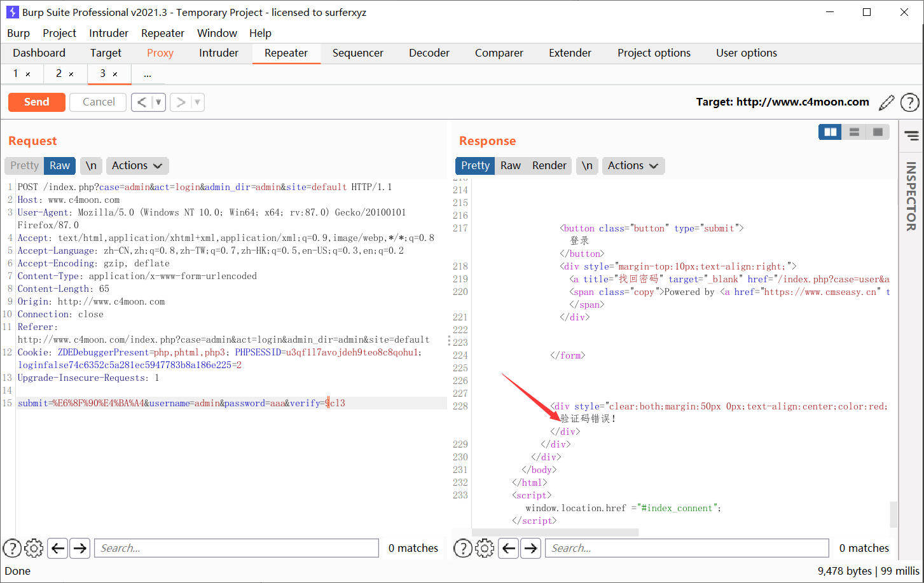Viewport: 924px width, 583px height.
Task: Switch to the Sequencer tab
Action: [x=358, y=53]
